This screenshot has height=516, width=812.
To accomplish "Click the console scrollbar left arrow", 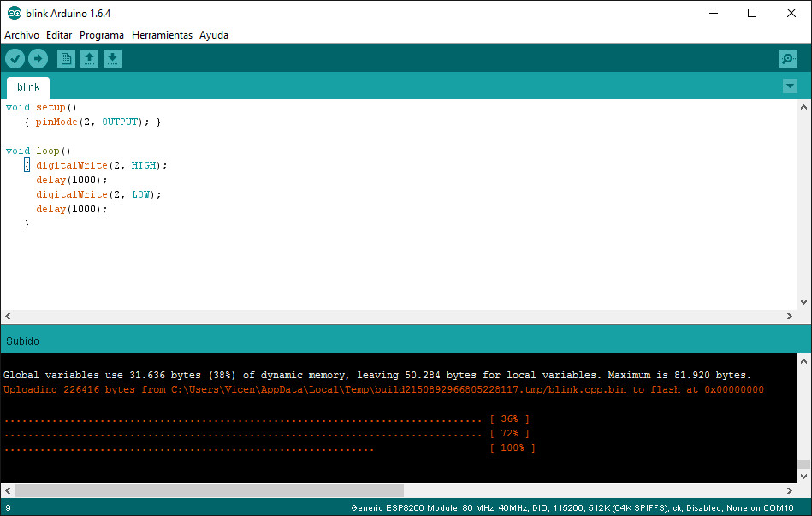I will (x=7, y=490).
